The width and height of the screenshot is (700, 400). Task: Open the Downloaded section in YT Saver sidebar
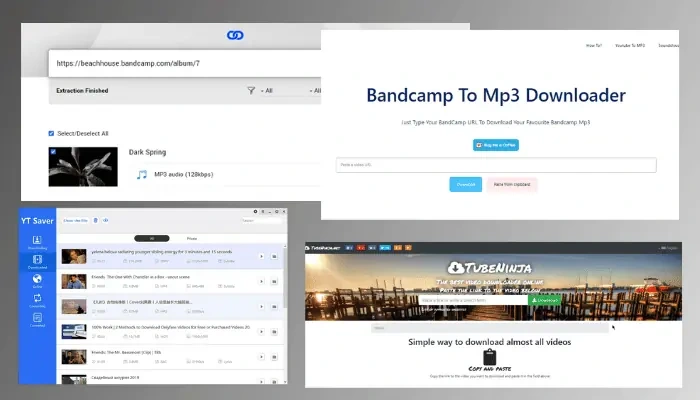[38, 262]
